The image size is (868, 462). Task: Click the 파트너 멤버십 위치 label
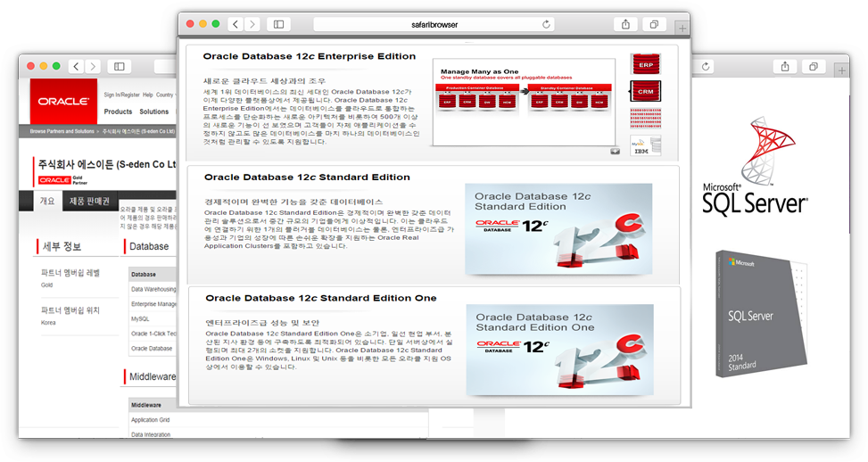click(x=70, y=310)
